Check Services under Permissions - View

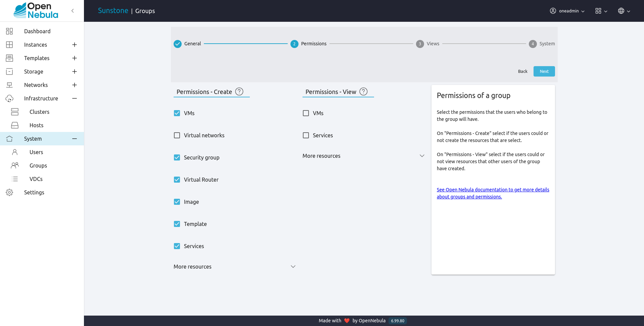[x=306, y=135]
